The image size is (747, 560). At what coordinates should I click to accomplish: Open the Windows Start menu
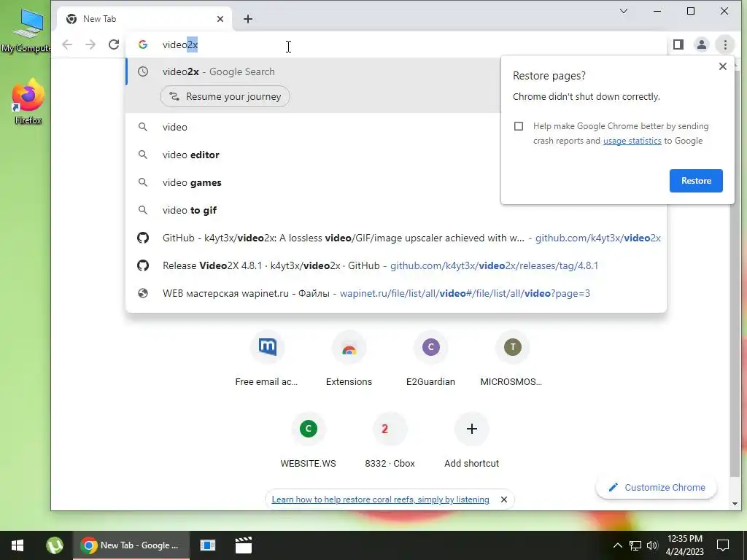pos(18,545)
